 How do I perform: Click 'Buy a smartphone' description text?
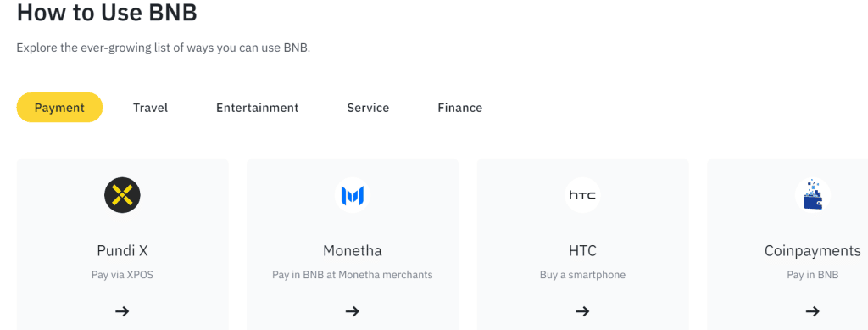tap(582, 275)
